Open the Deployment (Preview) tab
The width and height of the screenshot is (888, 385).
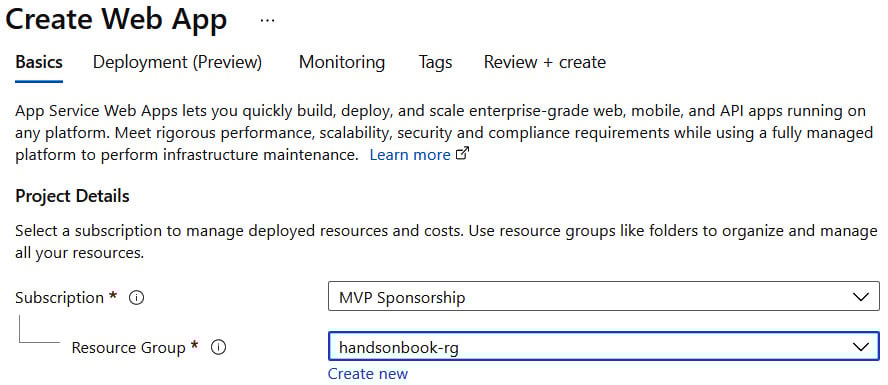tap(177, 62)
